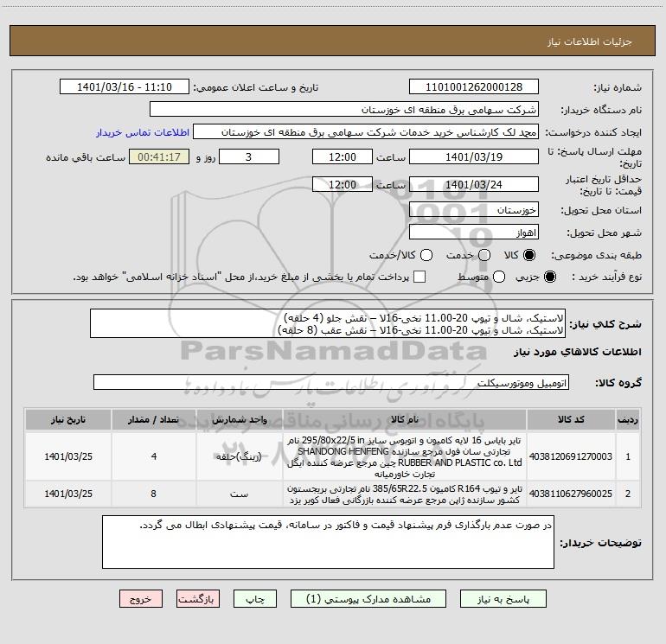The image size is (666, 644).
Task: Click the delivery city field اهواز
Action: [x=474, y=233]
